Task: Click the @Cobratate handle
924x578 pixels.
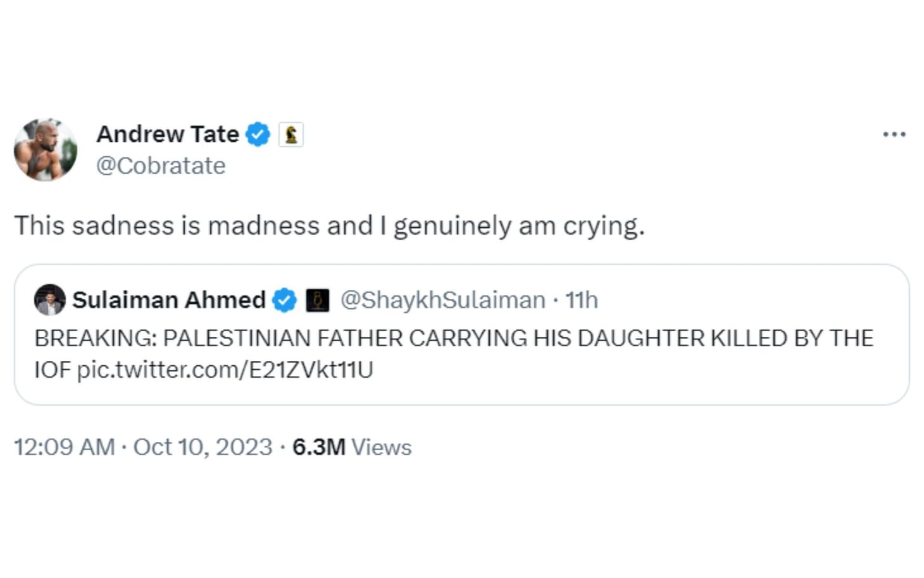Action: 161,166
